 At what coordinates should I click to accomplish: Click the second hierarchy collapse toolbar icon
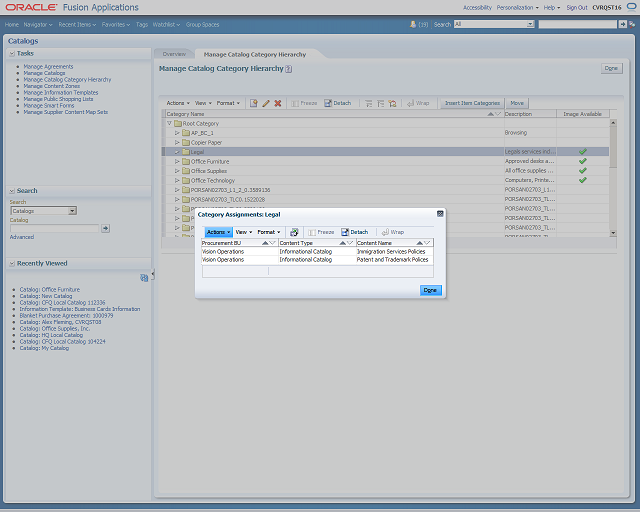(x=380, y=103)
